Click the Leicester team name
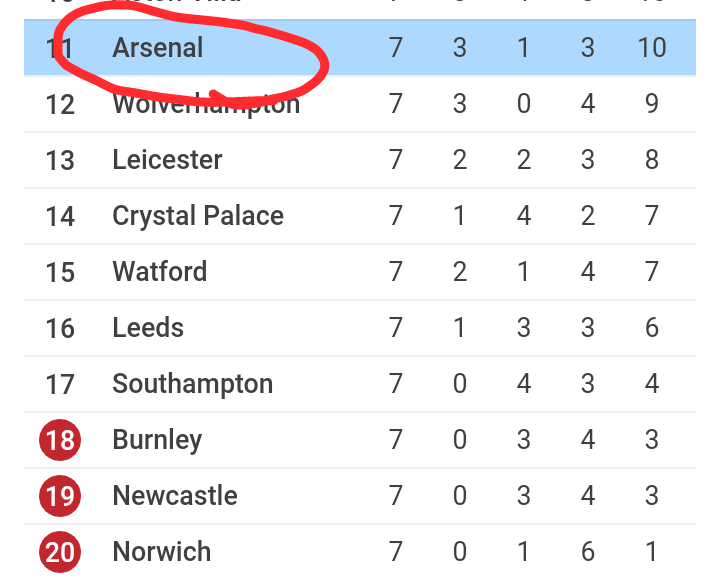This screenshot has width=720, height=585. pyautogui.click(x=167, y=160)
